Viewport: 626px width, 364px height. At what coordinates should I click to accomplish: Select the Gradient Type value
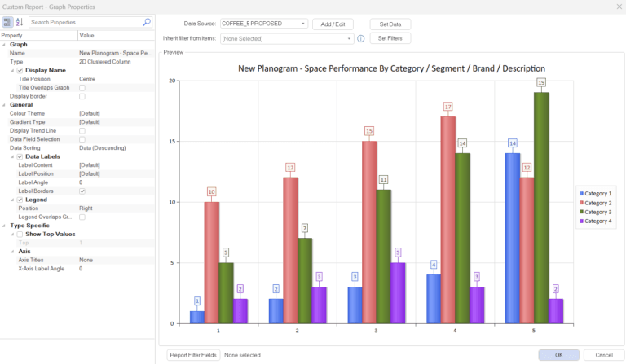pos(90,122)
